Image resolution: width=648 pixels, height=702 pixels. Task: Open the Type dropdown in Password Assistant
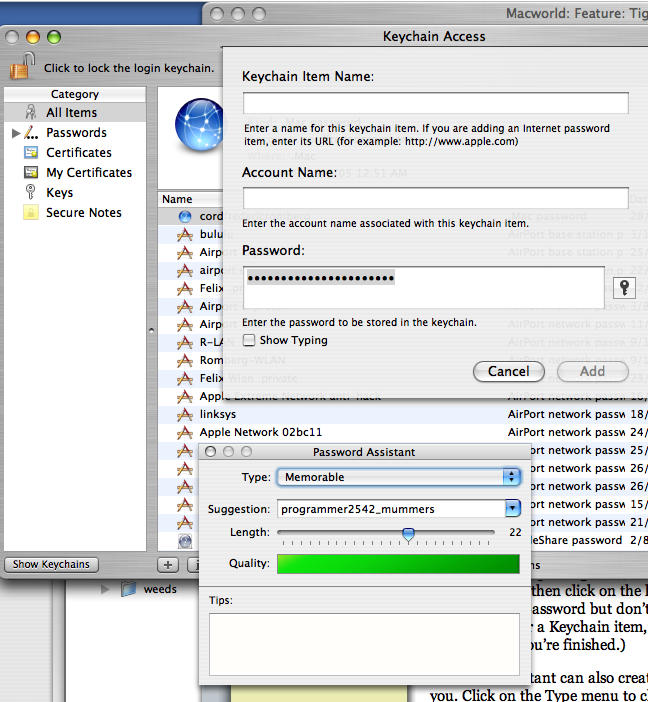pyautogui.click(x=399, y=477)
